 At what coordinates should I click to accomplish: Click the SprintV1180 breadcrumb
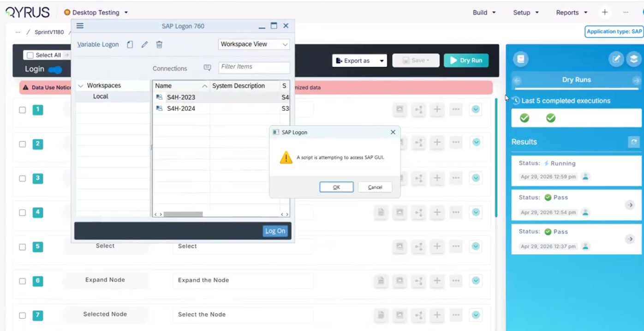pyautogui.click(x=49, y=32)
